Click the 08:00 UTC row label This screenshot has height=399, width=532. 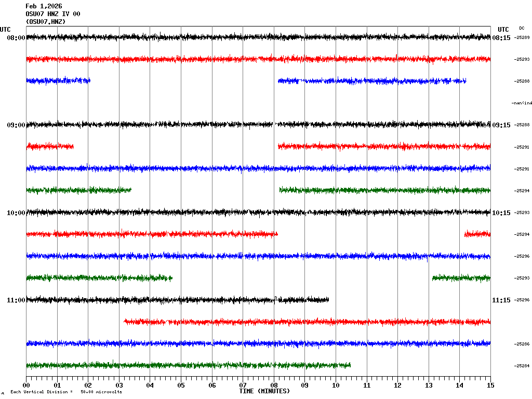click(16, 38)
